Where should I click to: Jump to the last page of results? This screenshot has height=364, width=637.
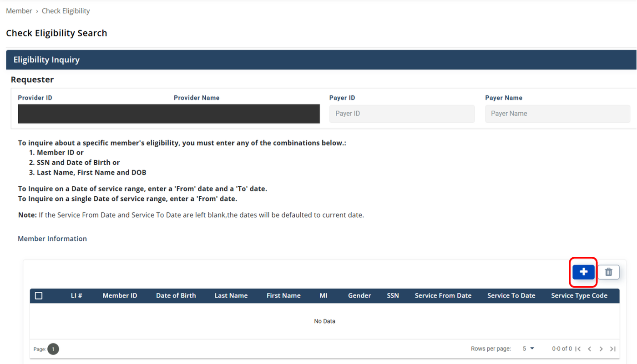point(613,349)
